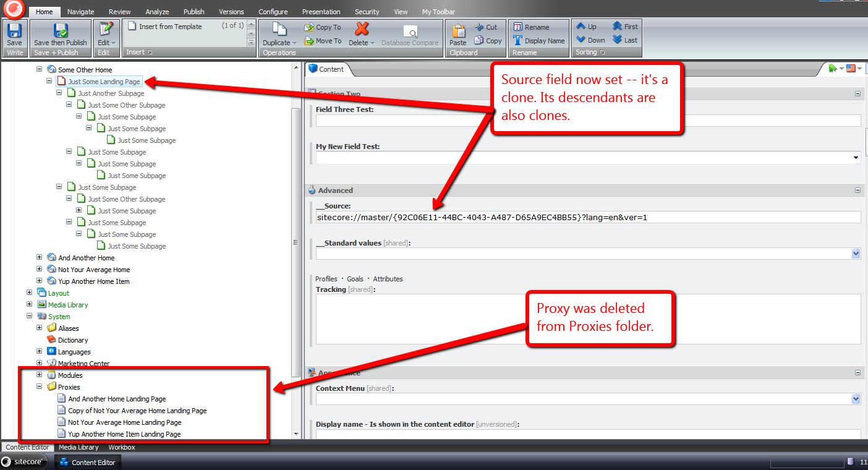Switch to the Configure ribbon tab
This screenshot has height=470, width=868.
click(273, 12)
